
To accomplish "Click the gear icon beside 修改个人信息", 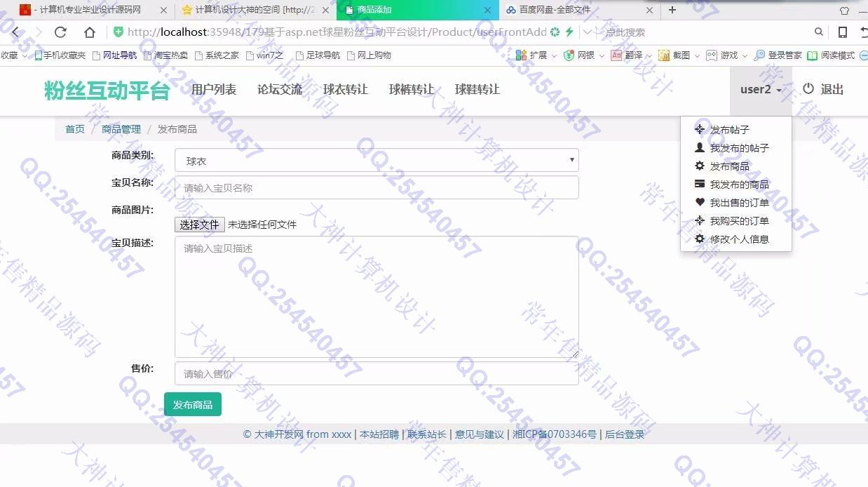I will click(x=700, y=239).
